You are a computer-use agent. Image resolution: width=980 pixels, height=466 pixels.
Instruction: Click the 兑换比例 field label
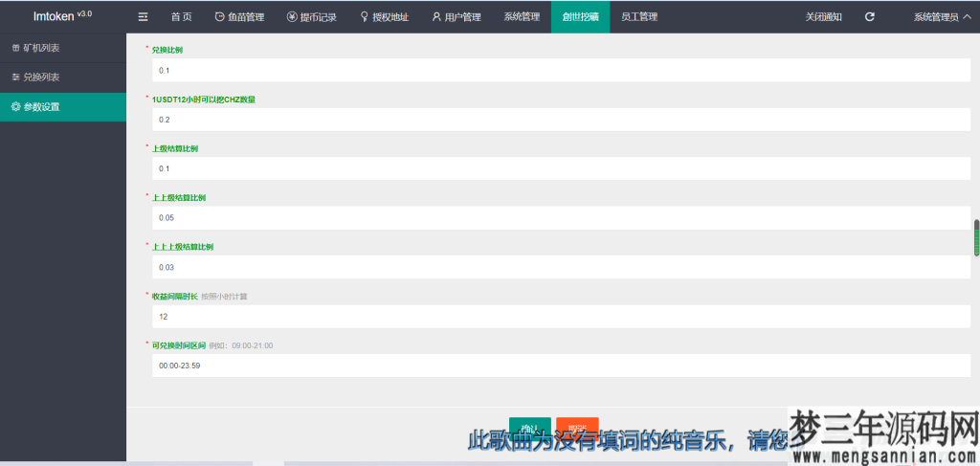pos(167,50)
